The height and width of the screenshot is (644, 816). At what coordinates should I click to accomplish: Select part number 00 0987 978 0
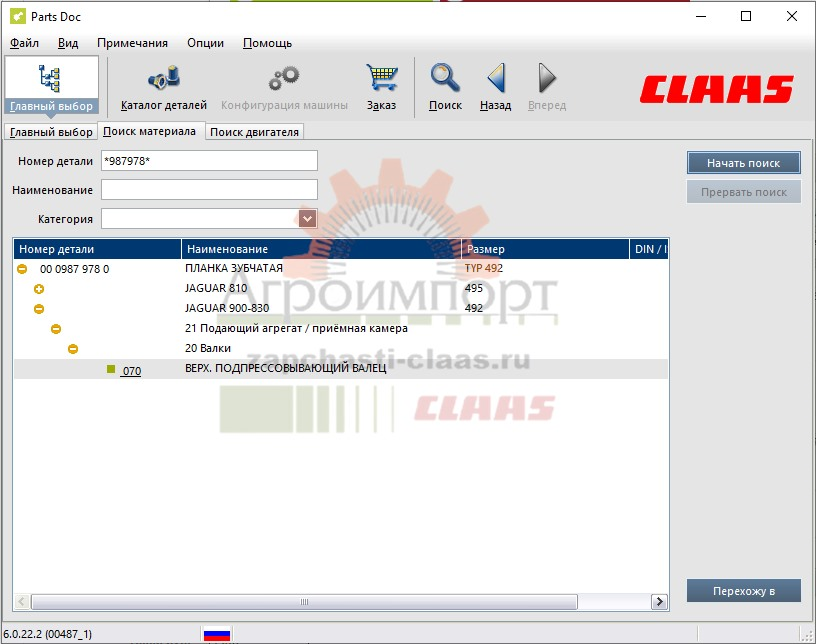(x=74, y=269)
